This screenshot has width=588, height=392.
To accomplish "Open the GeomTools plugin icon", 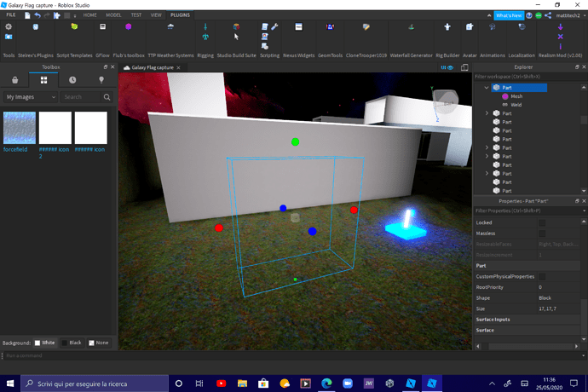I will 330,26.
